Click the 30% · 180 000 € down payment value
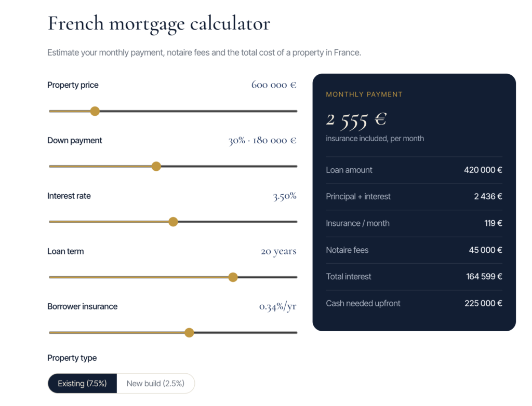The width and height of the screenshot is (532, 406). 262,140
